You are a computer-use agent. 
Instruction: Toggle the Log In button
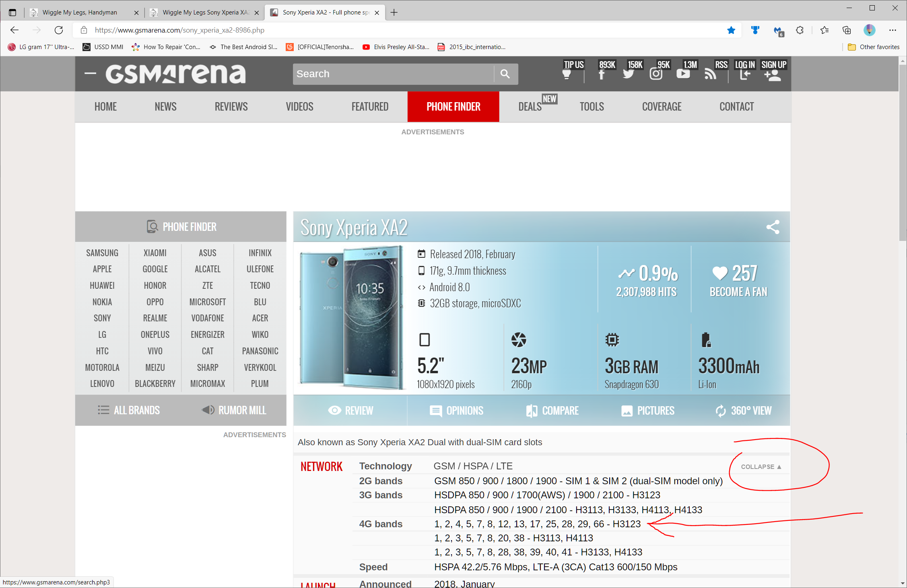(745, 71)
